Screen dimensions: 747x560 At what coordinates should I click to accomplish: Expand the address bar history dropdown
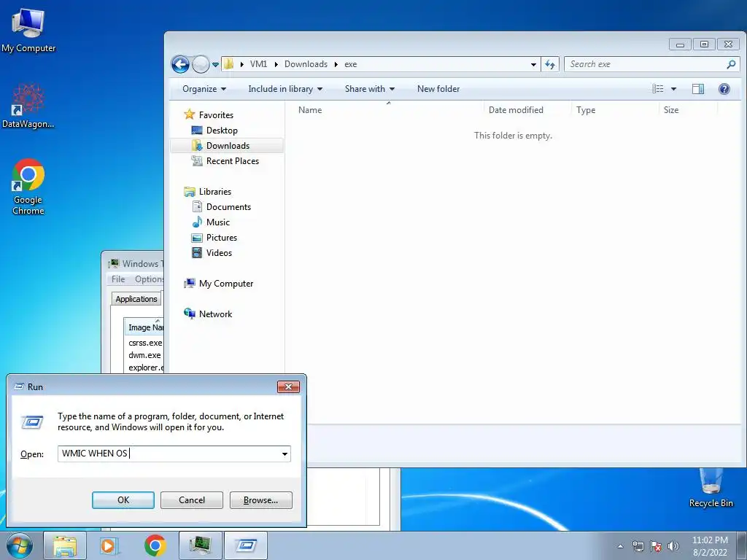533,64
